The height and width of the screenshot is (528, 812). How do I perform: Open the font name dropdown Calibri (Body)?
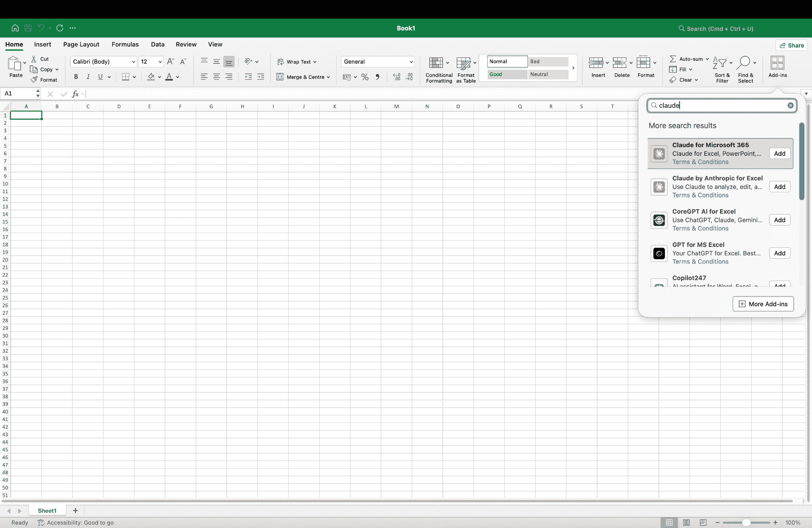[103, 61]
